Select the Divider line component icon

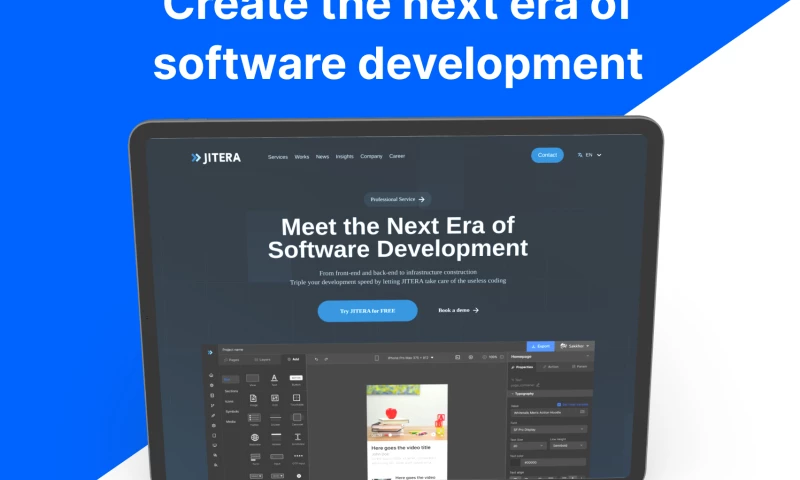point(276,419)
